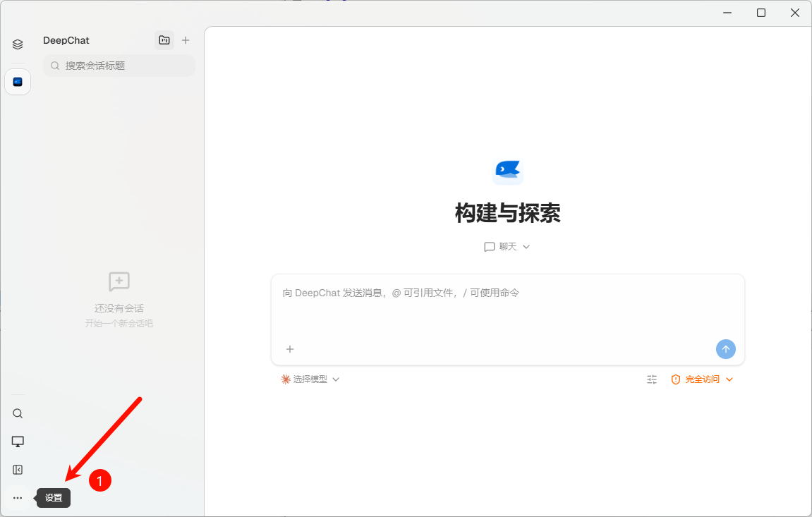Open the sliders parameter settings icon
The height and width of the screenshot is (517, 812).
click(x=652, y=379)
